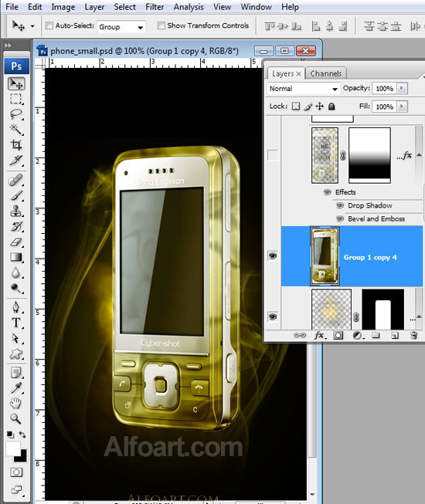
Task: Show the hidden textured phone layer
Action: coord(273,155)
